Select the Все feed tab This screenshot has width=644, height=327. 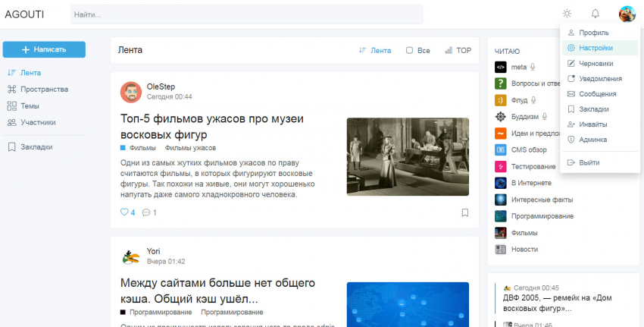pos(418,51)
